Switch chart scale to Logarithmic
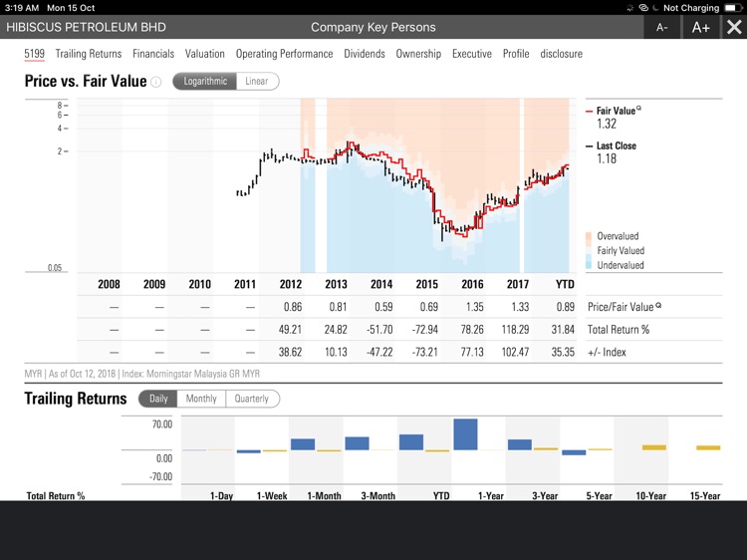Image resolution: width=747 pixels, height=560 pixels. point(205,81)
